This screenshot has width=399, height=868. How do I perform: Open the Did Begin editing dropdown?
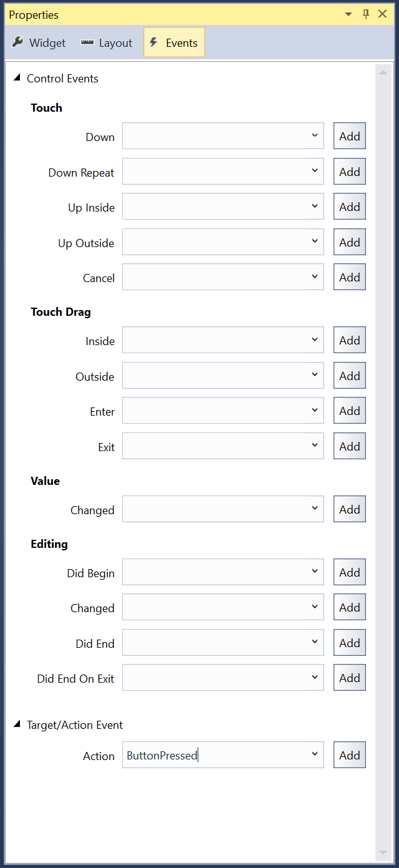pyautogui.click(x=315, y=572)
